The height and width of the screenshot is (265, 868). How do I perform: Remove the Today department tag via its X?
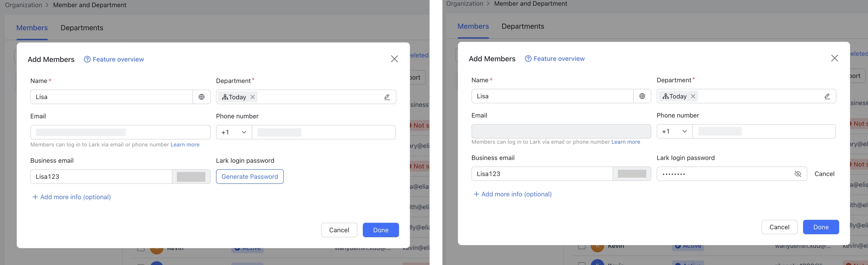tap(253, 97)
